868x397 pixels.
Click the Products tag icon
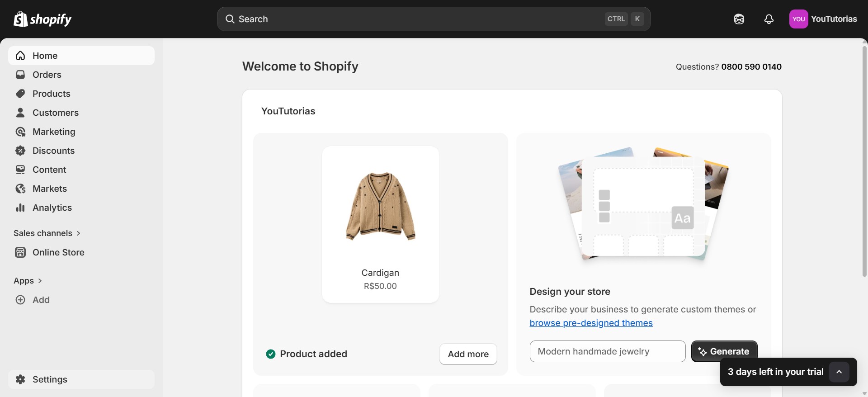click(20, 94)
